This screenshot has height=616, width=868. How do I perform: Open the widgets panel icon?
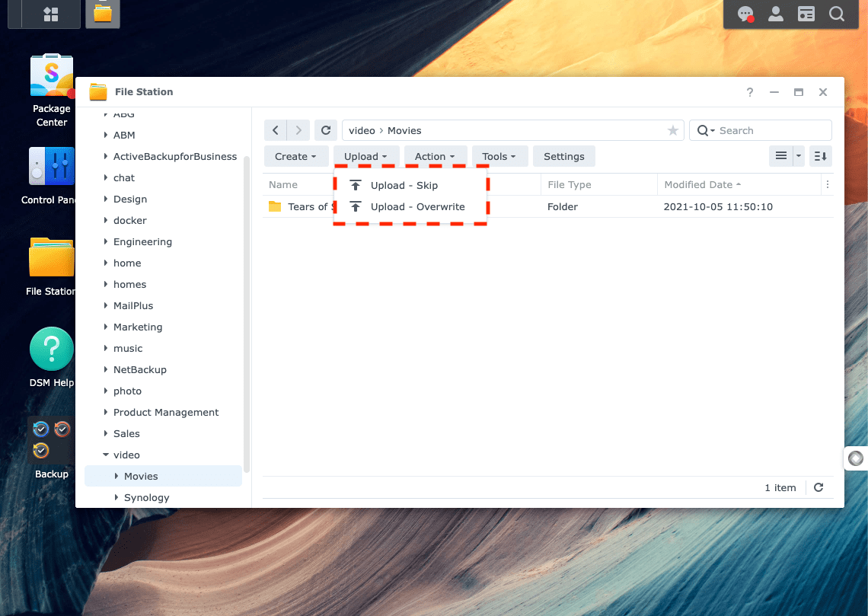tap(806, 14)
